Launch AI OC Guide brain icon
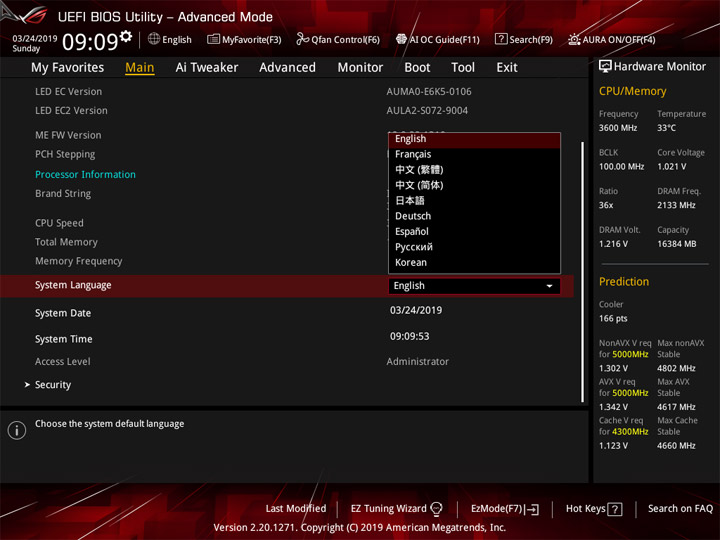The height and width of the screenshot is (540, 720). coord(401,39)
